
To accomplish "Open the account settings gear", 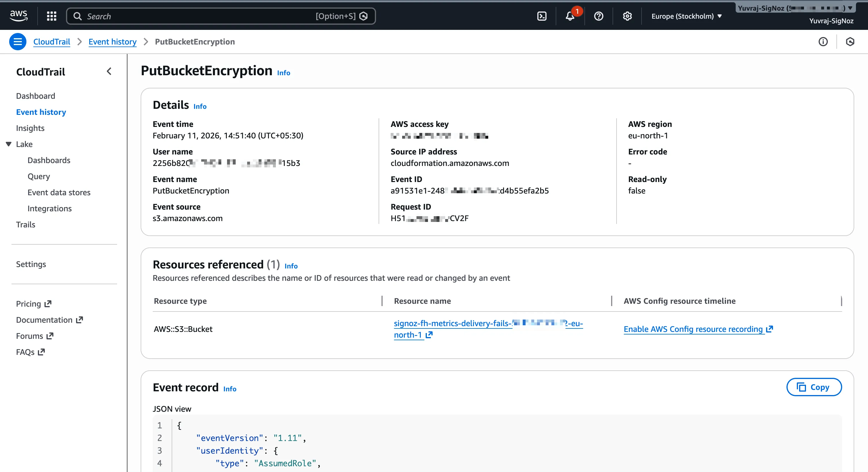I will point(627,16).
